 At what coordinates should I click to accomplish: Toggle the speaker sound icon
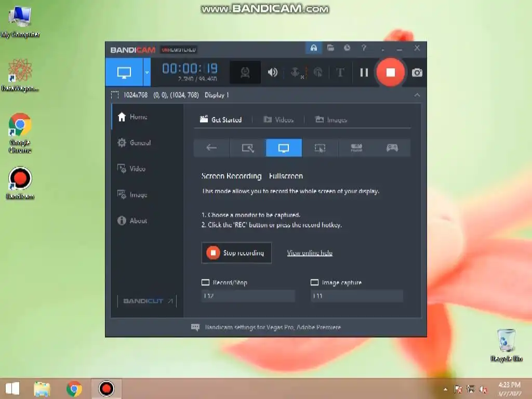[x=272, y=72]
